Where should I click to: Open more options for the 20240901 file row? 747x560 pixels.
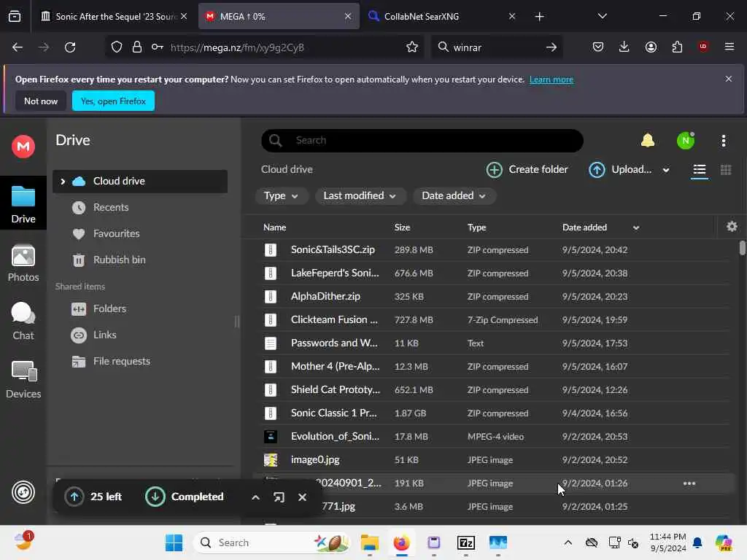pyautogui.click(x=689, y=483)
